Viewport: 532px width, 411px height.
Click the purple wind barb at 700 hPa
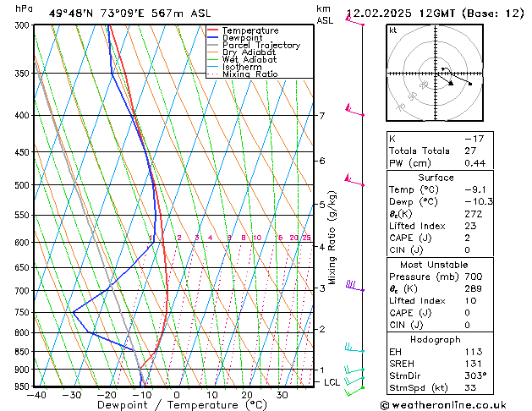point(354,287)
